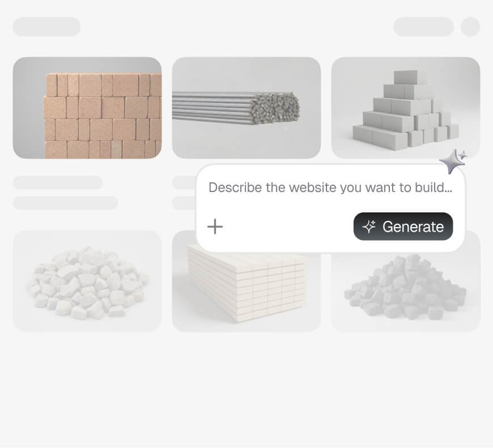Select the white stone pile thumbnail
Screen dimensions: 493x448
pos(87,281)
